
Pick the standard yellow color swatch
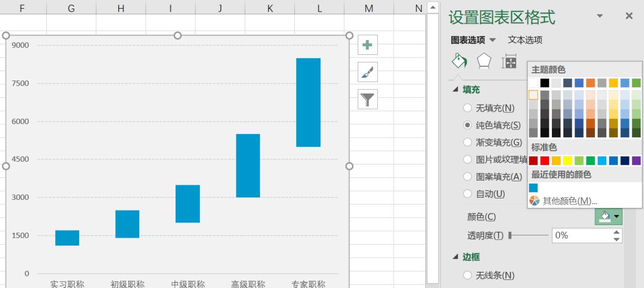pyautogui.click(x=568, y=161)
